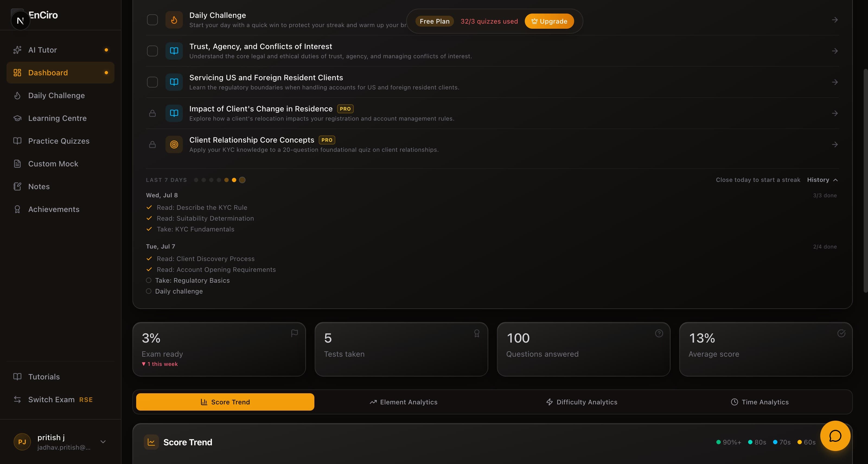Open the Time Analytics tab
868x464 pixels.
(759, 402)
